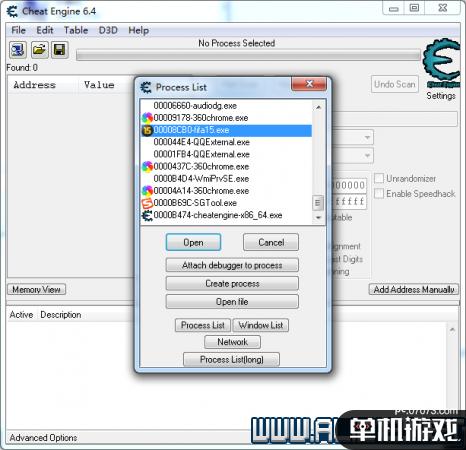The height and width of the screenshot is (450, 466).
Task: Select 0000437C-360chrome.exe process
Action: (226, 166)
